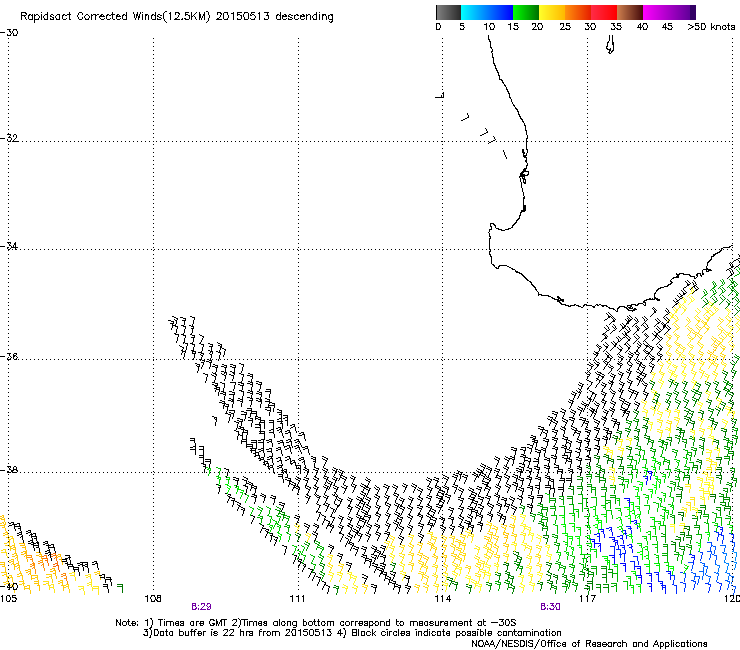The height and width of the screenshot is (650, 740).
Task: Click the latitude label '-34'
Action: coord(9,246)
